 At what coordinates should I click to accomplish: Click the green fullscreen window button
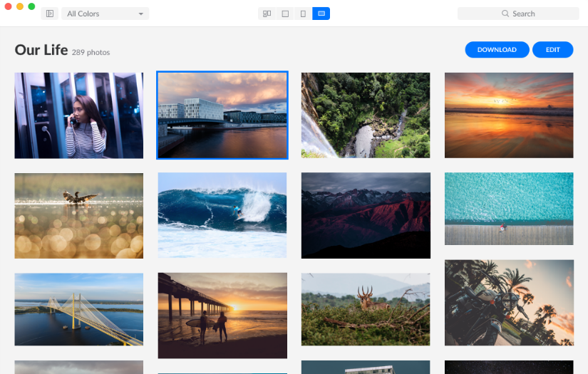pyautogui.click(x=31, y=6)
